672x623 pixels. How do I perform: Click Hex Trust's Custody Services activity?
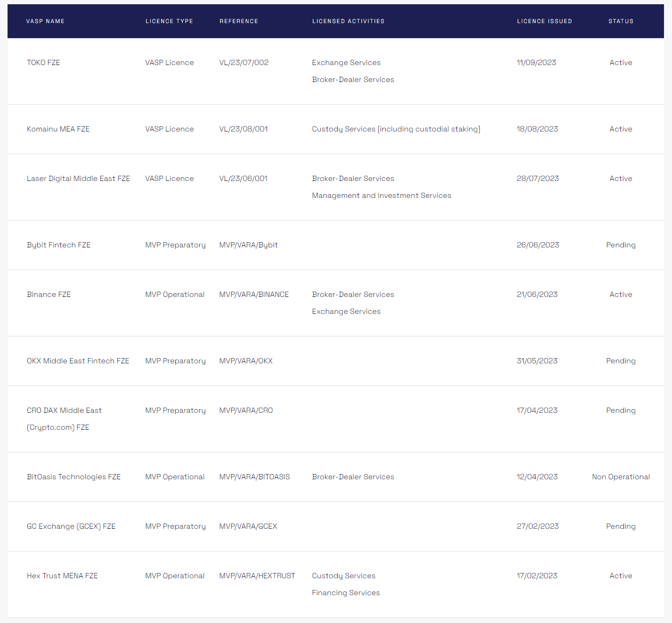pyautogui.click(x=343, y=576)
